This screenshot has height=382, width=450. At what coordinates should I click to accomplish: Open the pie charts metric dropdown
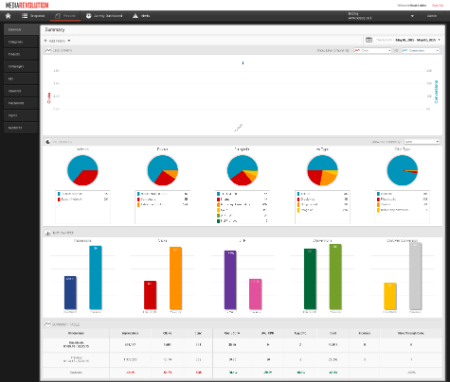[x=422, y=142]
